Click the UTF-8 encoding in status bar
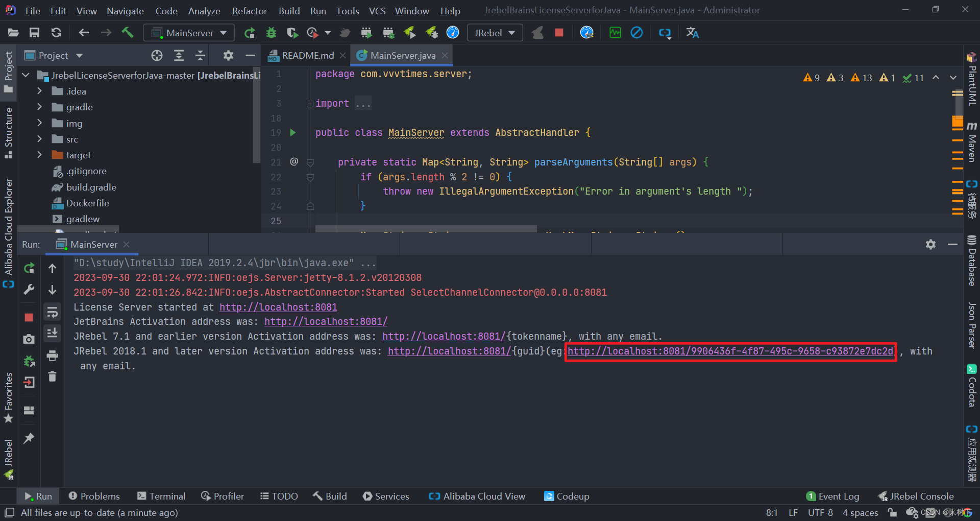 [x=820, y=512]
